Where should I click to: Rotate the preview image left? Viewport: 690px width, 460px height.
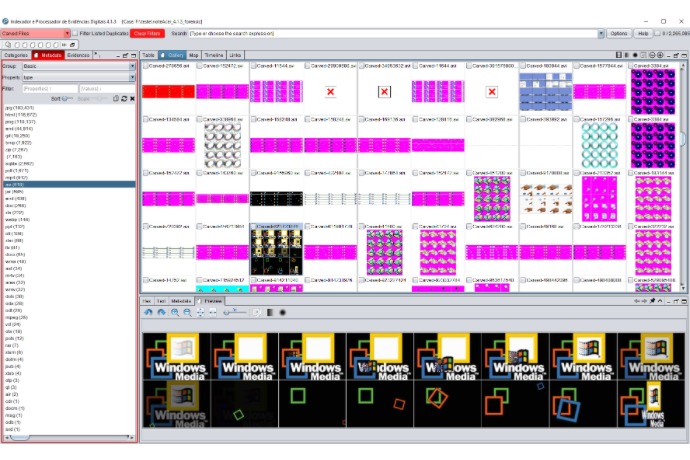tap(149, 312)
